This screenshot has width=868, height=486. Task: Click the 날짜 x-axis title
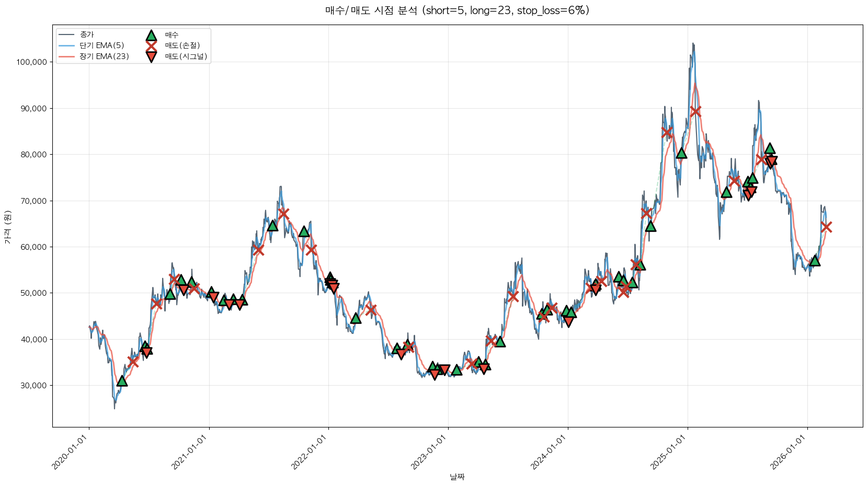(x=457, y=477)
